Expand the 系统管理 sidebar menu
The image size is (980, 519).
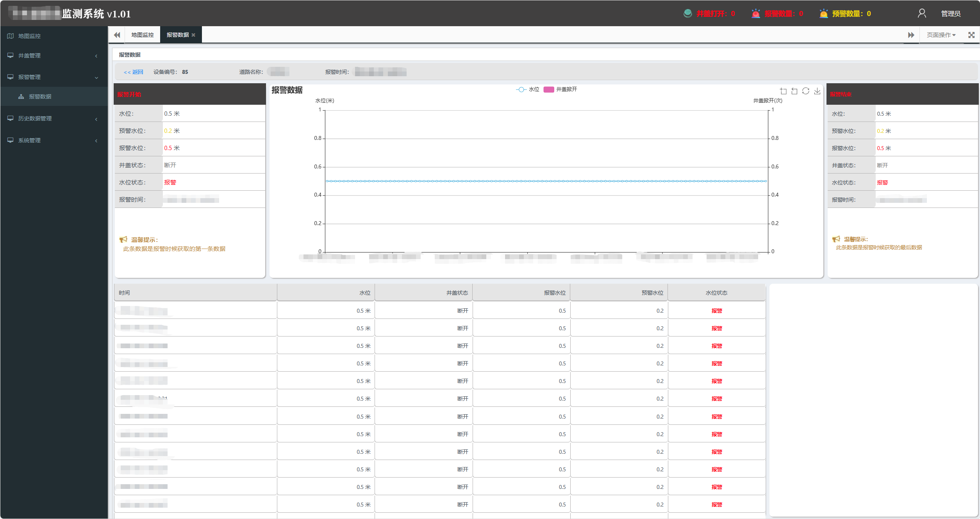click(x=54, y=140)
